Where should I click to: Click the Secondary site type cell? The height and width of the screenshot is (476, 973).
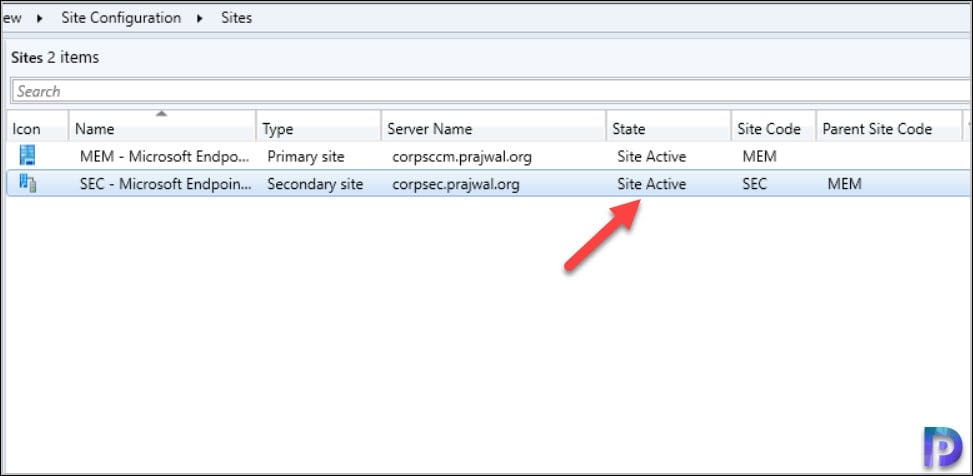pyautogui.click(x=315, y=184)
